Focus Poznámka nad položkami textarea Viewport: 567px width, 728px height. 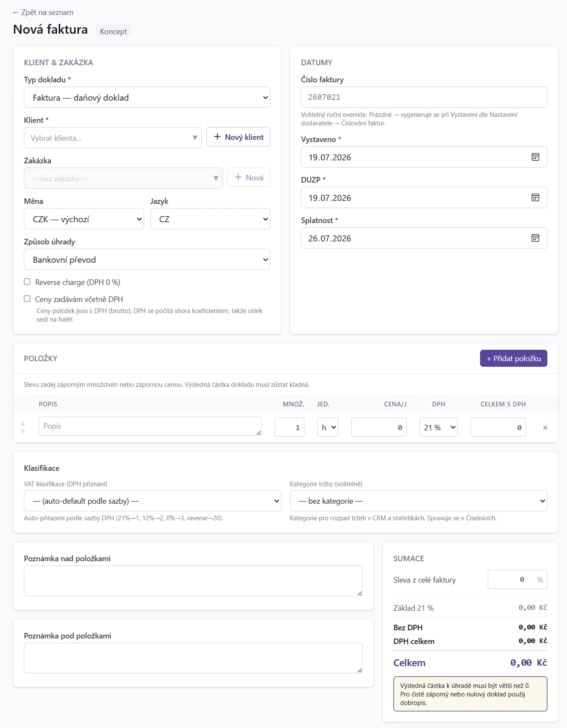click(193, 581)
